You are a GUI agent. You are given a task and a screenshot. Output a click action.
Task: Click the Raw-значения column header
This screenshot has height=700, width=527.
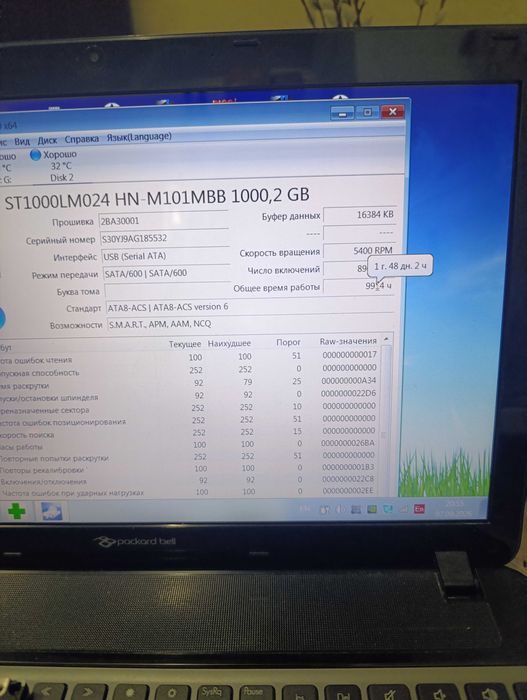click(348, 341)
